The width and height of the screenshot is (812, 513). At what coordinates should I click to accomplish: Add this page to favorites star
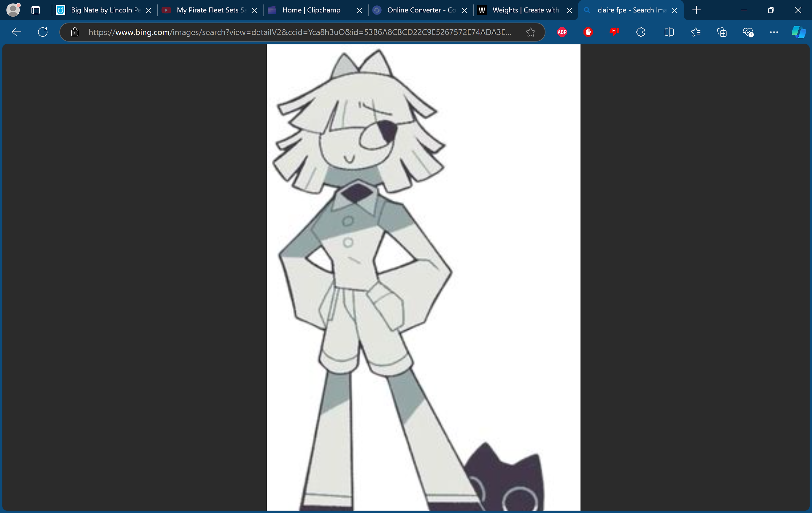pos(530,32)
